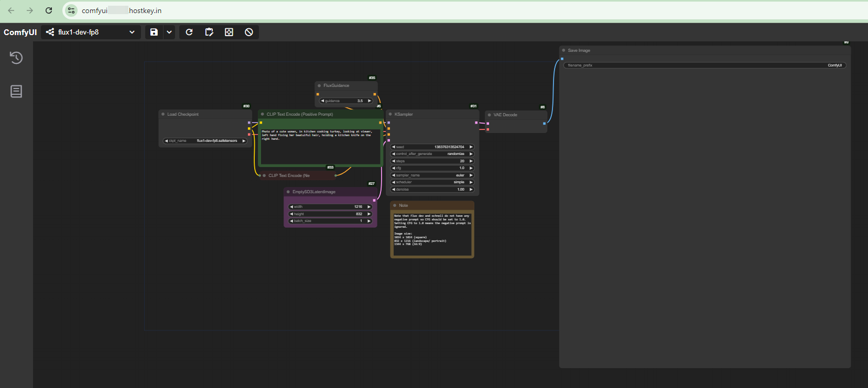Screen dimensions: 868x388
Task: Reload the page with browser refresh button
Action: click(49, 10)
